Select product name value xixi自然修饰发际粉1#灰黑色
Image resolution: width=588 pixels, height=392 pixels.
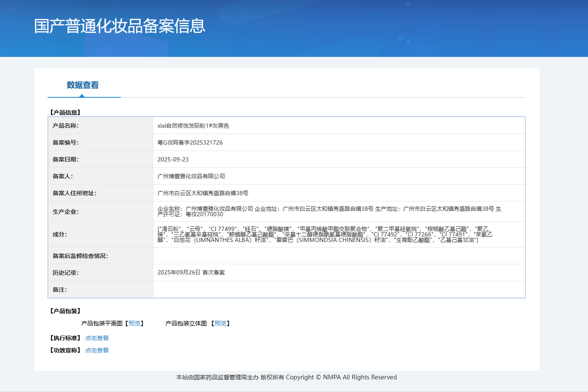click(x=193, y=126)
